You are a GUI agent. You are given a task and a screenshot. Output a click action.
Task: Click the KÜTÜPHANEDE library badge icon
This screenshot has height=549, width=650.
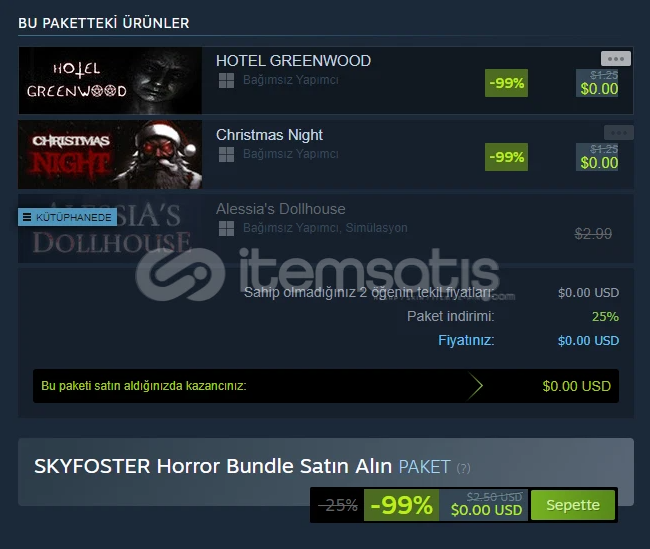click(x=27, y=217)
